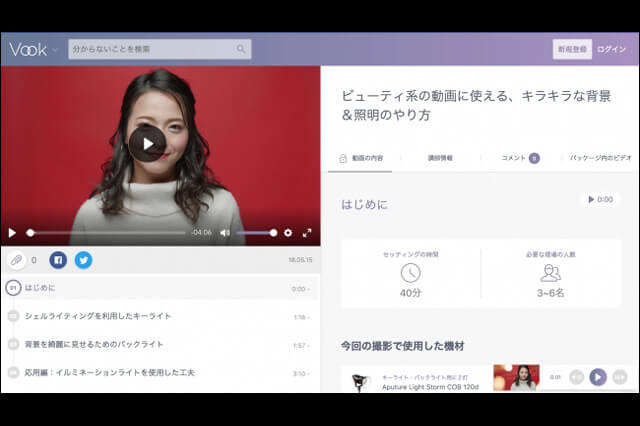The width and height of the screenshot is (640, 426).
Task: Click the video progress slider handle
Action: pyautogui.click(x=30, y=233)
